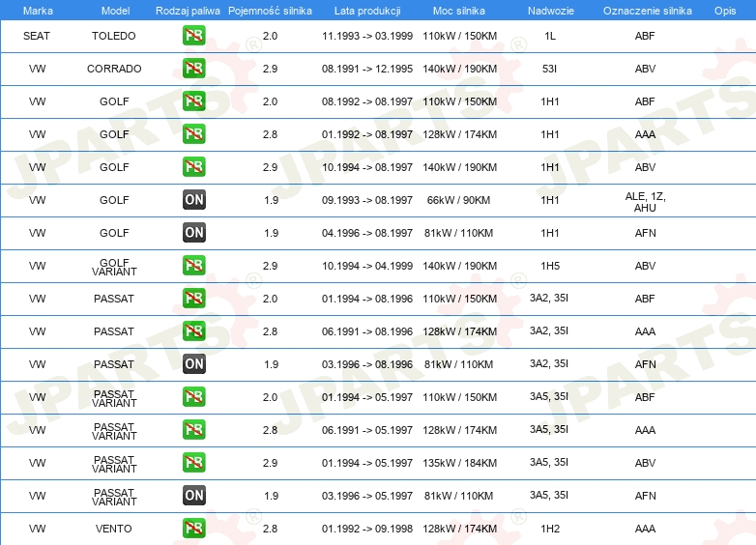Click the date range 09.1993 -> 08.1997
Viewport: 756px width, 545px height.
pos(367,200)
